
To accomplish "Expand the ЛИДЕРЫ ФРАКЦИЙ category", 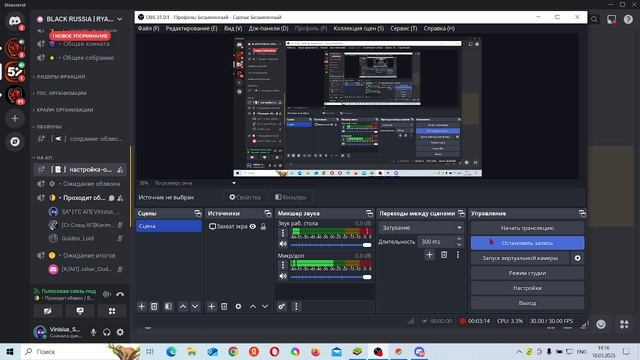I will pyautogui.click(x=61, y=76).
